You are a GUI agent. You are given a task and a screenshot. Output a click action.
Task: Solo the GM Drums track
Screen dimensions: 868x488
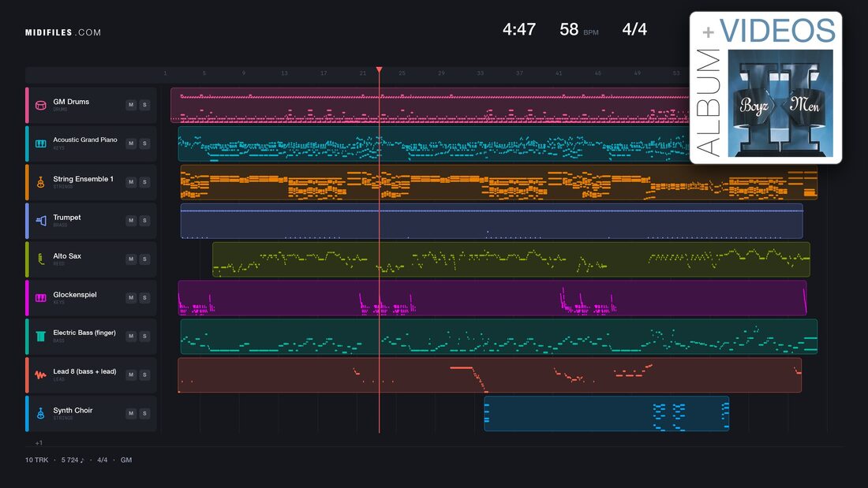[144, 105]
